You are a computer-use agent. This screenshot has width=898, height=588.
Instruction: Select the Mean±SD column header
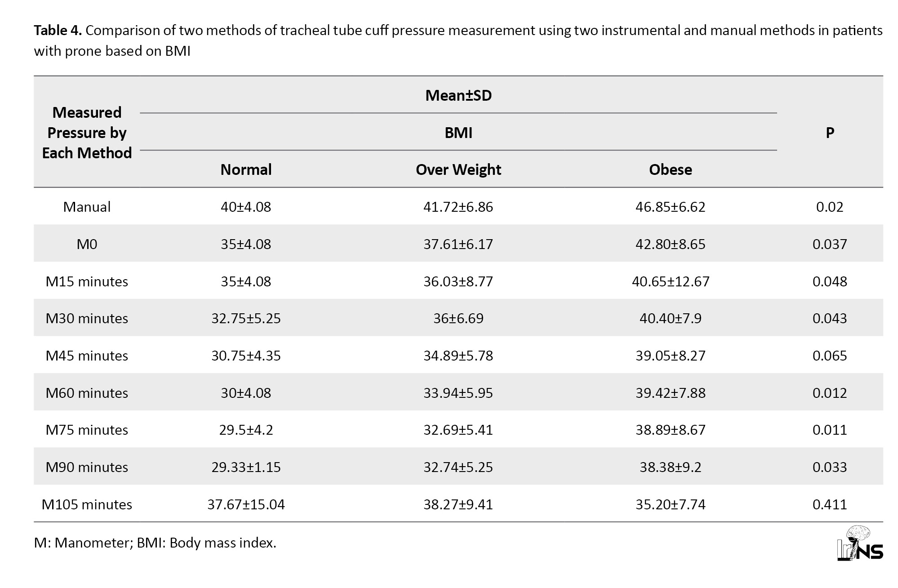[x=458, y=95]
